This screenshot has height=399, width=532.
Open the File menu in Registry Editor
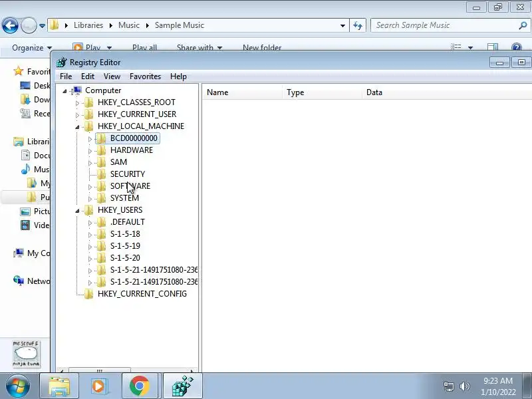point(66,76)
